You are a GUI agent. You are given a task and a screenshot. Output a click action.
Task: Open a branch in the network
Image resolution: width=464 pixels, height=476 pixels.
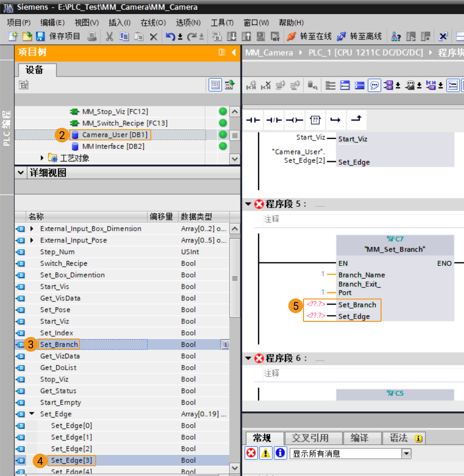[335, 120]
